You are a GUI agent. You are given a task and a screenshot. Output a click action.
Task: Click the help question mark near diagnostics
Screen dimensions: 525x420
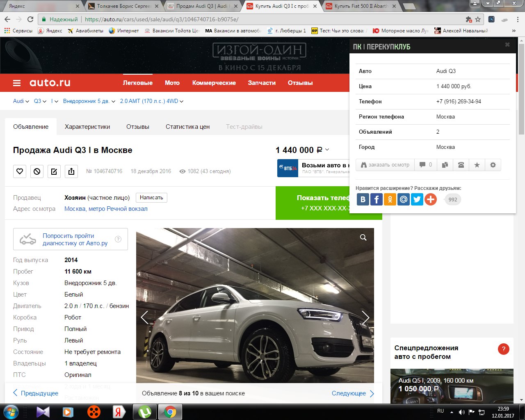point(118,239)
